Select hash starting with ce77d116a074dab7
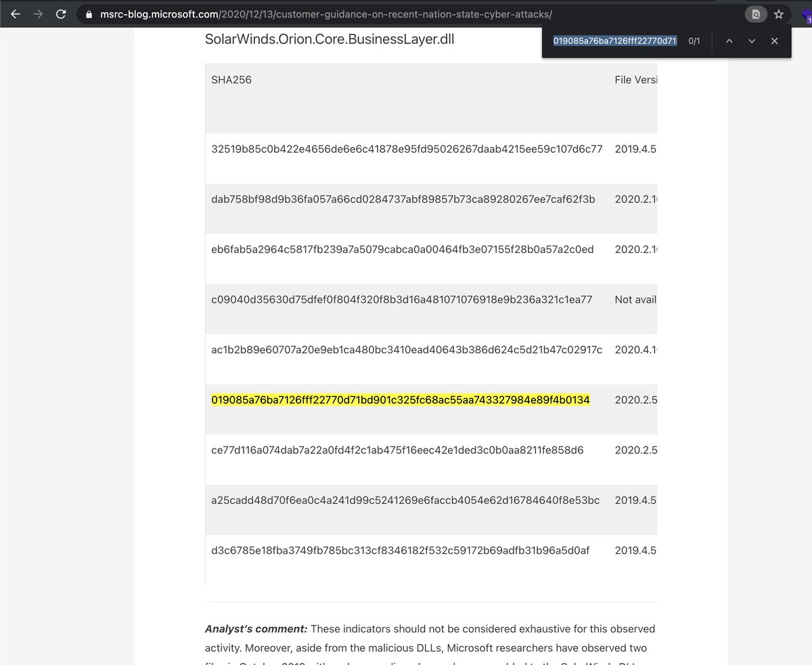 (x=397, y=451)
